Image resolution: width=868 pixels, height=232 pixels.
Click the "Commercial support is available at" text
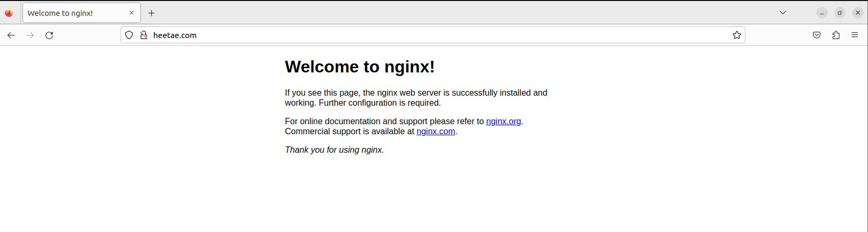(349, 132)
